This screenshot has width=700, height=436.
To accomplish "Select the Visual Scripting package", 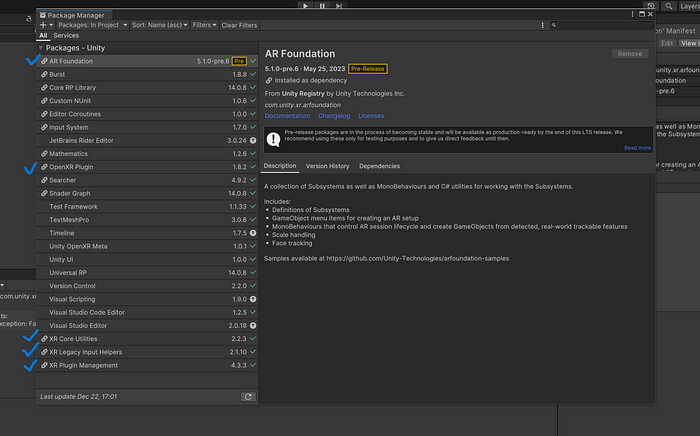I will coord(147,299).
